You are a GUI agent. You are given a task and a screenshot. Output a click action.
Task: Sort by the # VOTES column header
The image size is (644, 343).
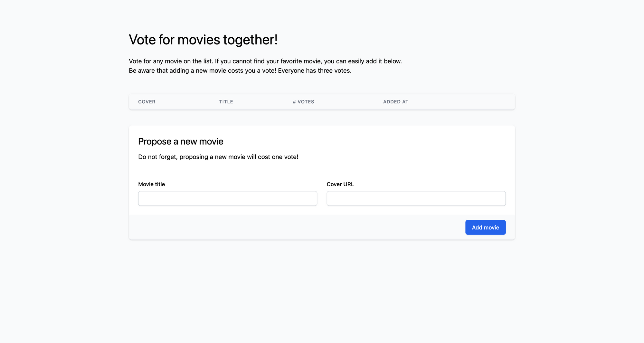[x=303, y=102]
